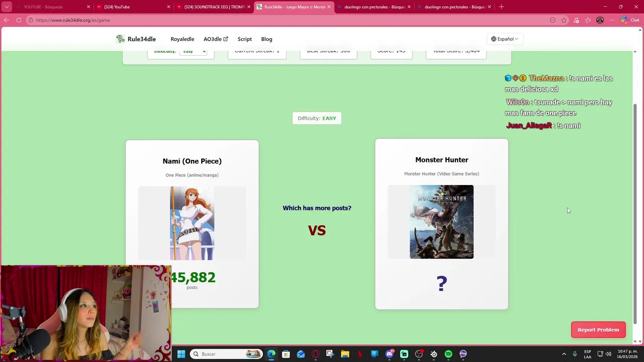This screenshot has width=644, height=362.
Task: Close the SOUNDTRACK EEG tab
Action: pos(249,7)
